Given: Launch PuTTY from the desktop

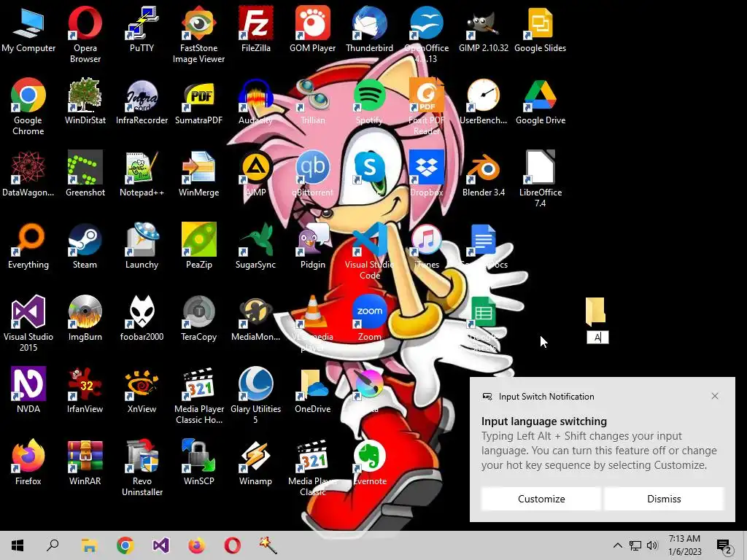Looking at the screenshot, I should [x=142, y=23].
